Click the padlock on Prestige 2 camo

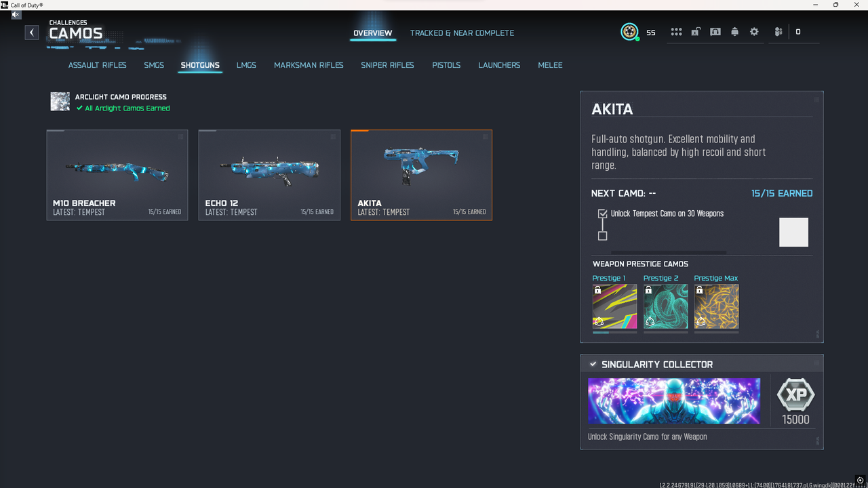(648, 289)
